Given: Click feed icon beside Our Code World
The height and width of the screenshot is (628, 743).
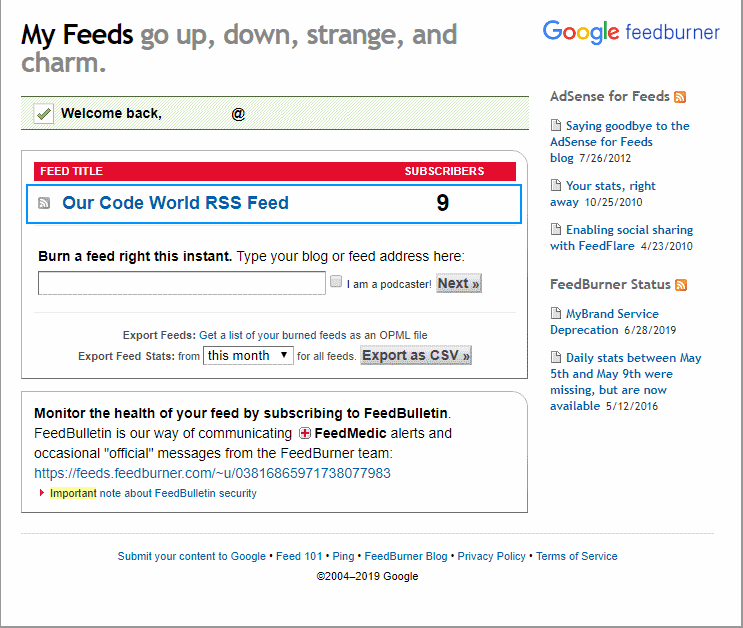Looking at the screenshot, I should coord(44,203).
